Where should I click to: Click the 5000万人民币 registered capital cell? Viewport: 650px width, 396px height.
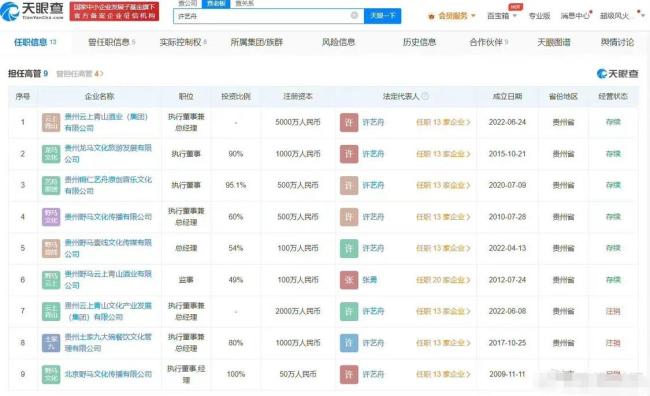pyautogui.click(x=298, y=122)
